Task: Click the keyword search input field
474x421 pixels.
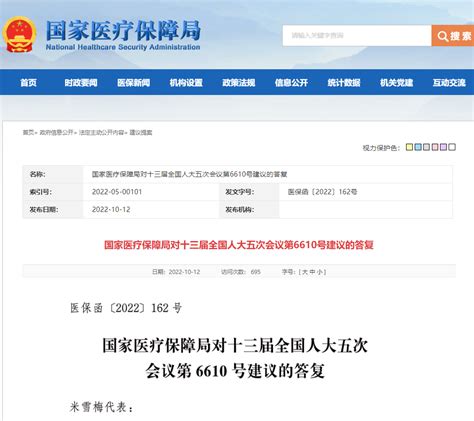Action: pos(357,36)
